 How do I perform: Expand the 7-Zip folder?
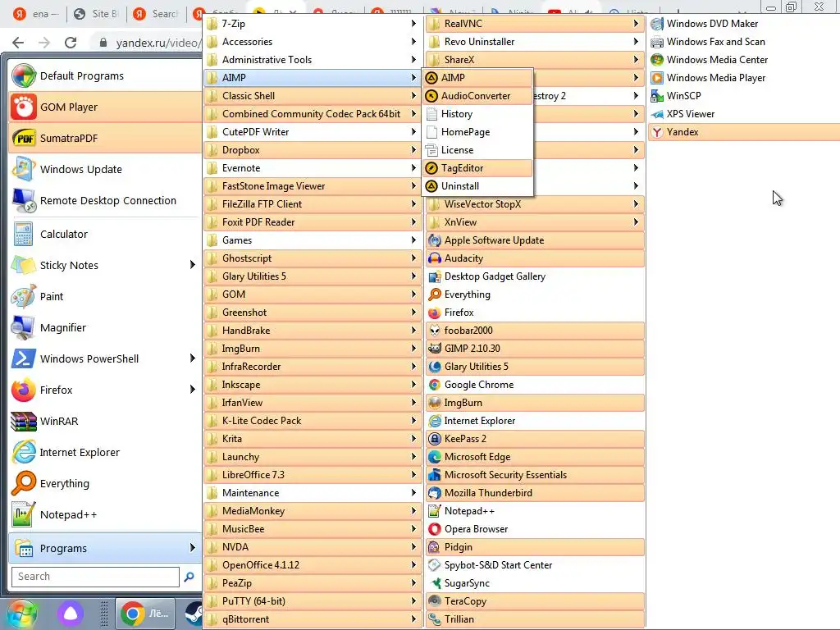pyautogui.click(x=313, y=24)
